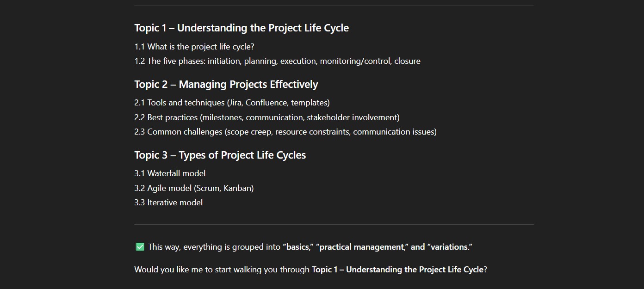
Task: Click the word 'Confluence' in line 2.1
Action: pyautogui.click(x=266, y=103)
